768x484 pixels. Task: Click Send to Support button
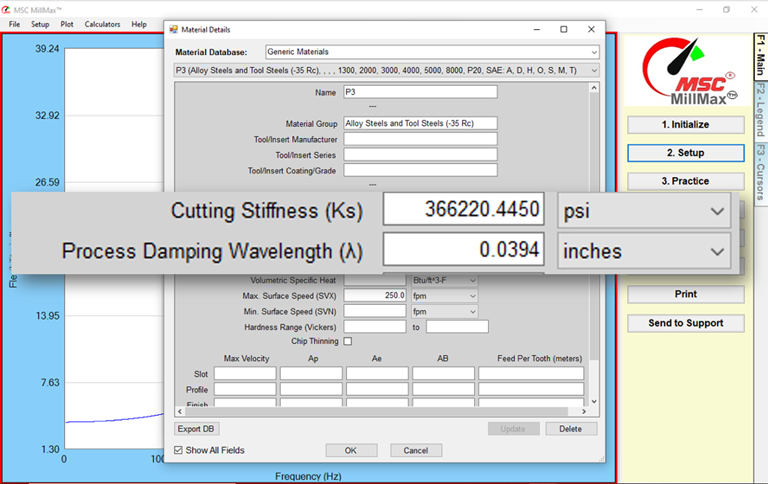click(x=686, y=323)
